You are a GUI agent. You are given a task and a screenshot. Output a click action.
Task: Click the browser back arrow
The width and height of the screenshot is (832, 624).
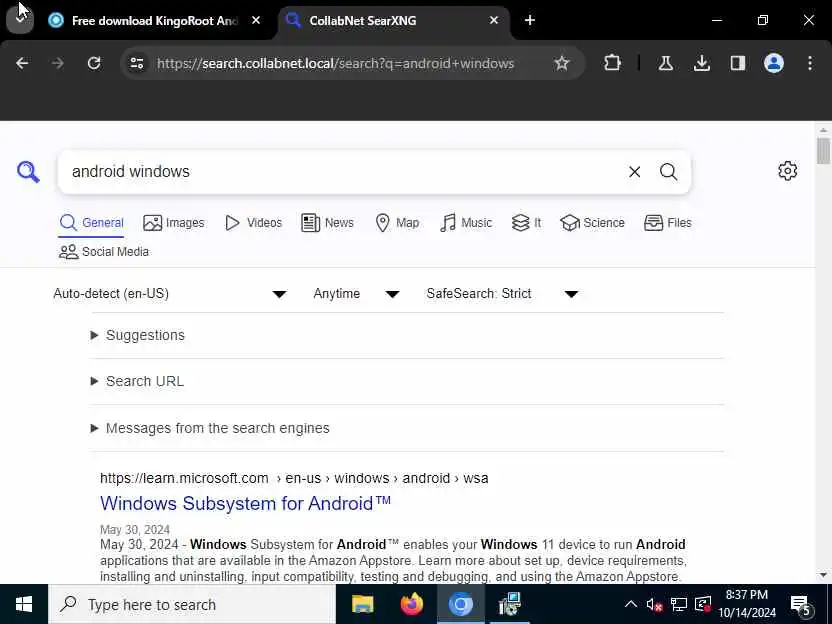(22, 64)
